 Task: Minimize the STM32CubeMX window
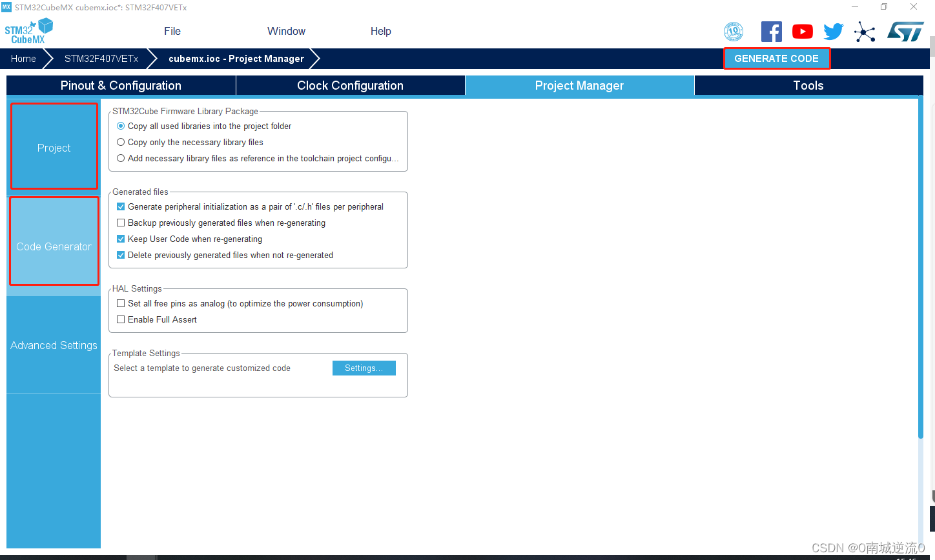pyautogui.click(x=855, y=7)
